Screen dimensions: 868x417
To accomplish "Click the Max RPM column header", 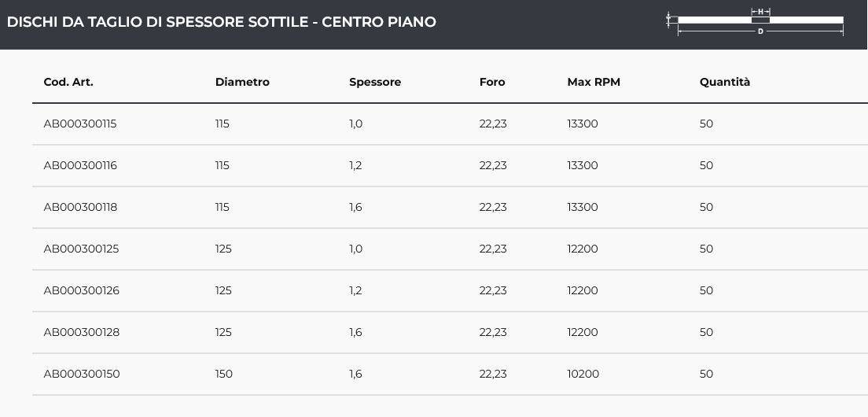I will (x=594, y=82).
